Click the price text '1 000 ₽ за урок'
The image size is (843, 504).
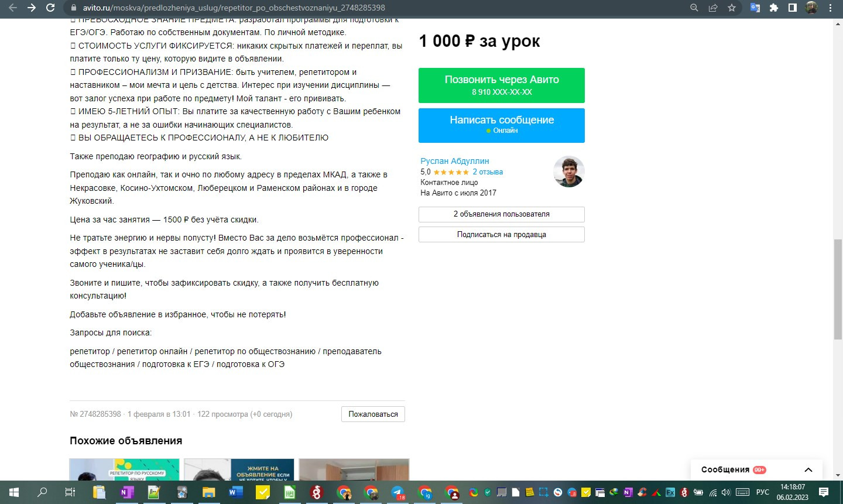coord(479,41)
